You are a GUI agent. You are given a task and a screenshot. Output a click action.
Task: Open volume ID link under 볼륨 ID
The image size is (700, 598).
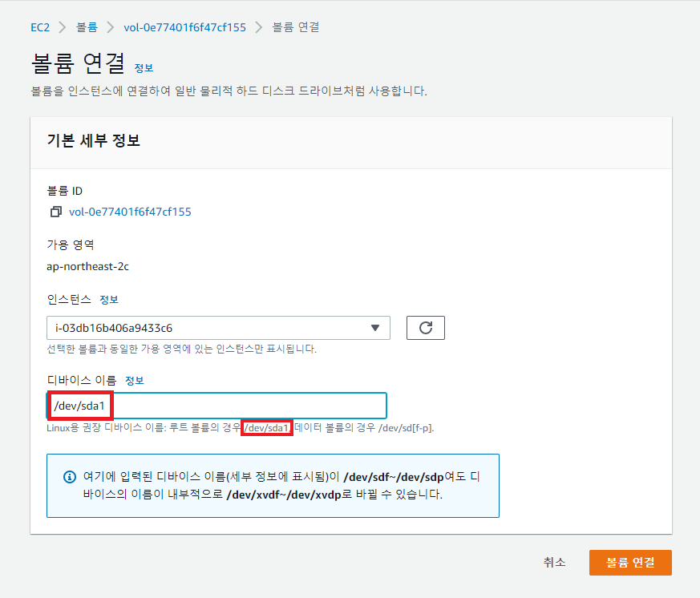coord(130,212)
